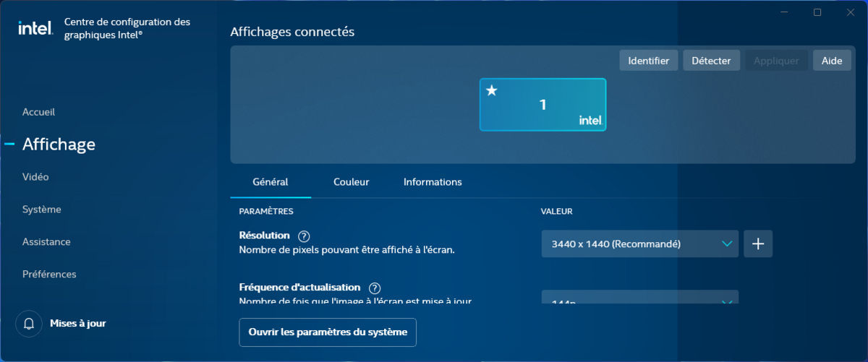Open the help icon next to Résolution
This screenshot has width=868, height=362.
point(304,236)
